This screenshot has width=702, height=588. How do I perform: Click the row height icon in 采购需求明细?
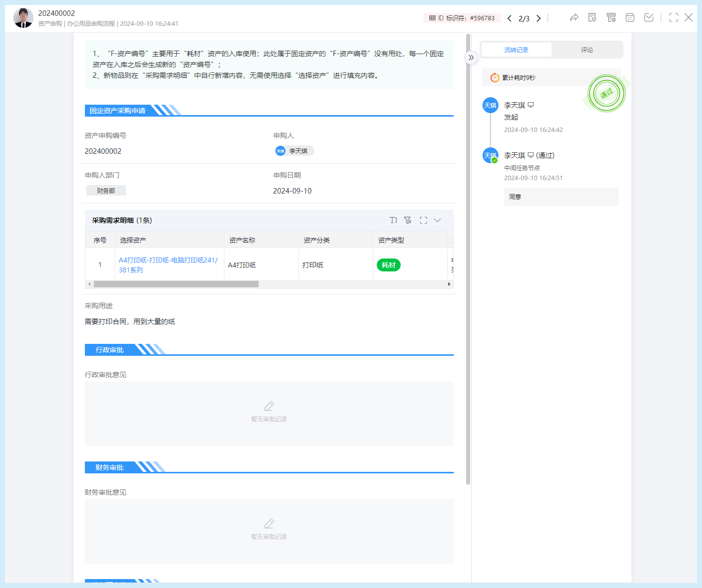tap(393, 220)
